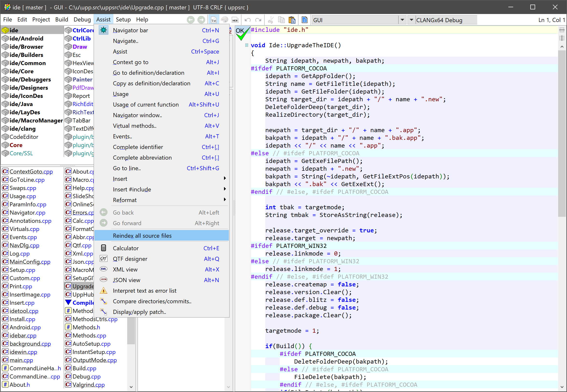The image size is (567, 392).
Task: Click the Paste clipboard toolbar icon
Action: (292, 20)
